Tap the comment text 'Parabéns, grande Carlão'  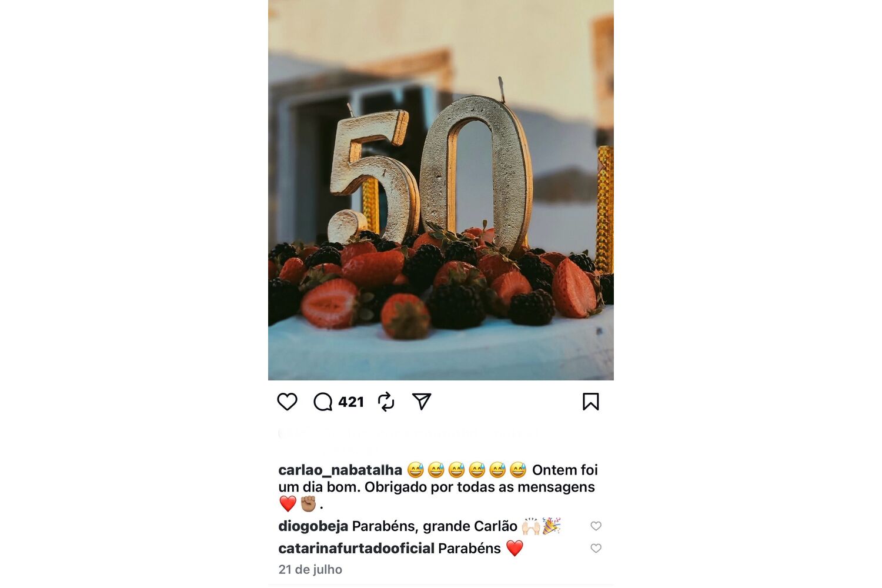point(435,526)
